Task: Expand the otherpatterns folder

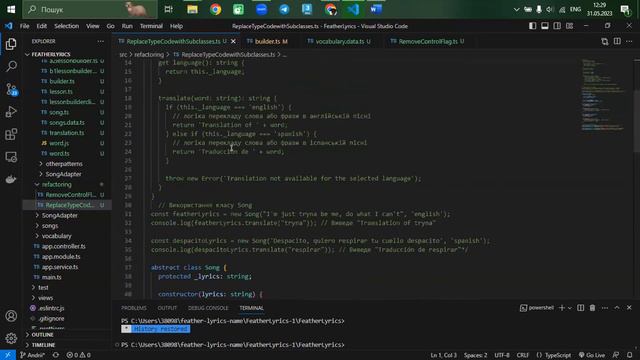Action: [x=64, y=164]
